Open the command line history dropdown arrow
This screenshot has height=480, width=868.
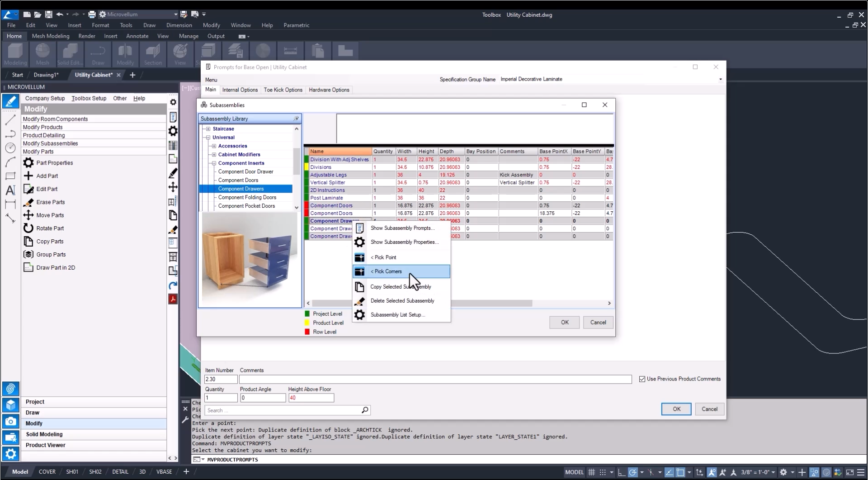tap(203, 460)
